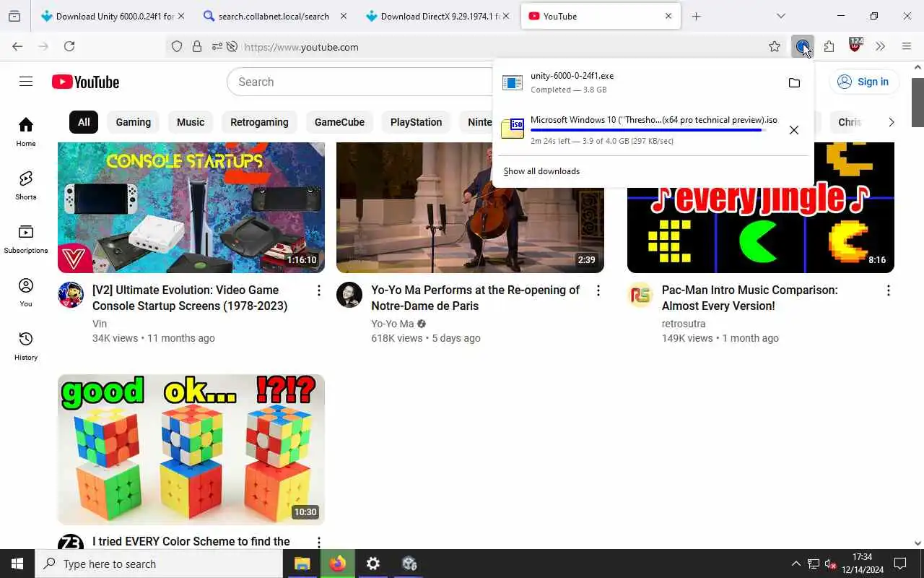The image size is (924, 578).
Task: Open YouTube guide hamburger menu
Action: point(26,82)
